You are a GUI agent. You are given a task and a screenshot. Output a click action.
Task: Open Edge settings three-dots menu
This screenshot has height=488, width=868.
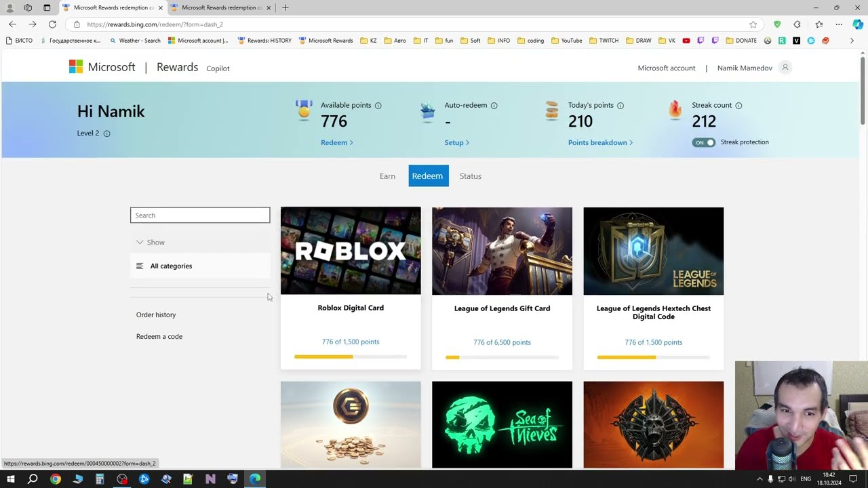pos(839,24)
